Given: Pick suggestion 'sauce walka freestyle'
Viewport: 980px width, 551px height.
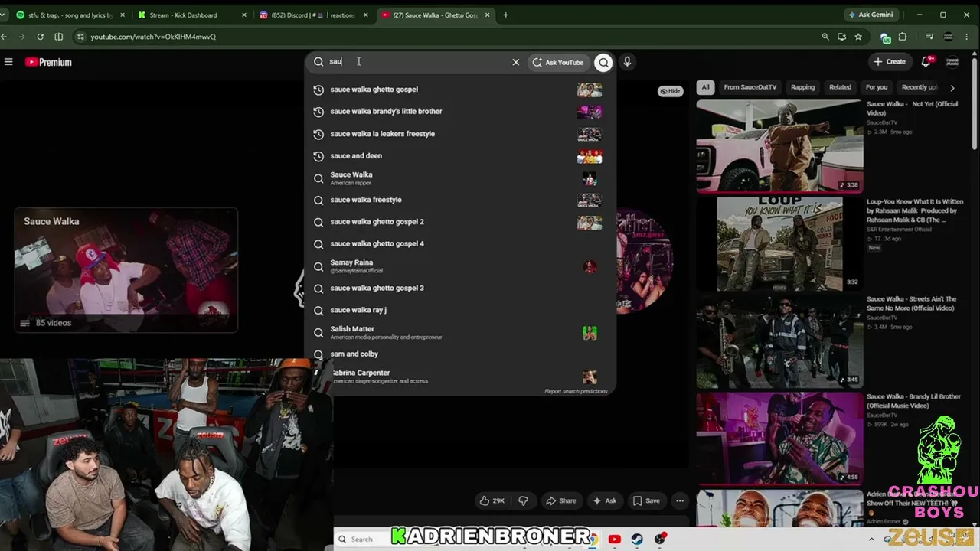Looking at the screenshot, I should click(459, 200).
